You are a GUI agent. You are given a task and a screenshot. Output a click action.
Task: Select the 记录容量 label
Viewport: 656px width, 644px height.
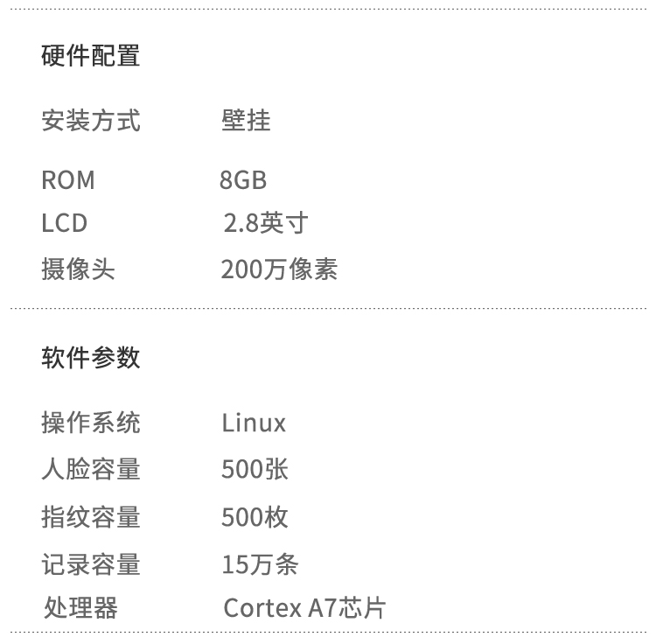pos(91,564)
